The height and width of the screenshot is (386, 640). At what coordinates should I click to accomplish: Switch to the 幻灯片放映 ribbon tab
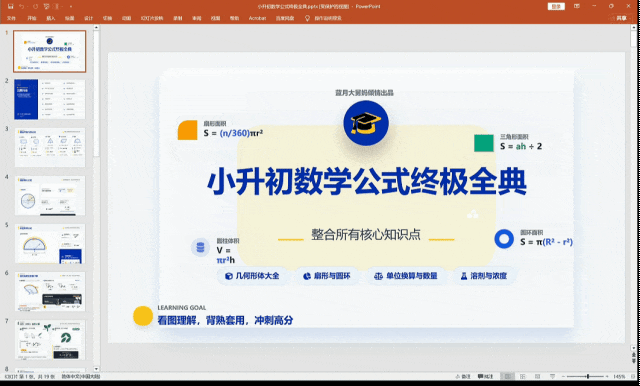152,18
